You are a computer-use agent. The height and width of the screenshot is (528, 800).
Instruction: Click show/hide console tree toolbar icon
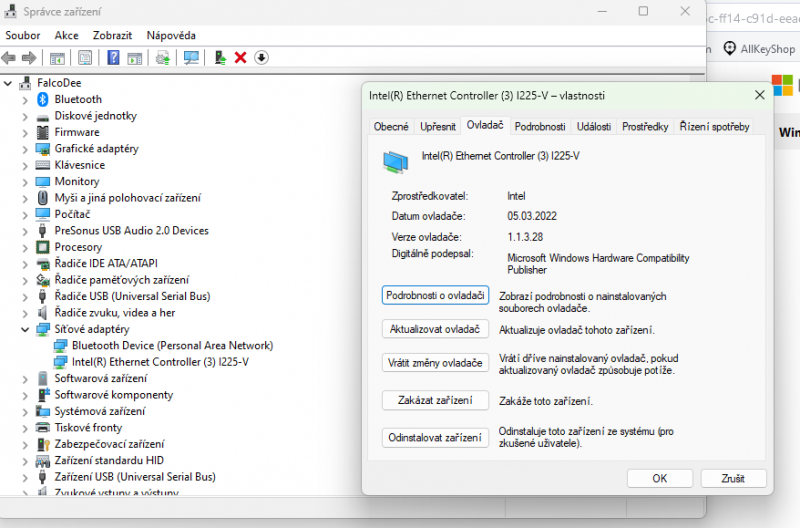(57, 58)
